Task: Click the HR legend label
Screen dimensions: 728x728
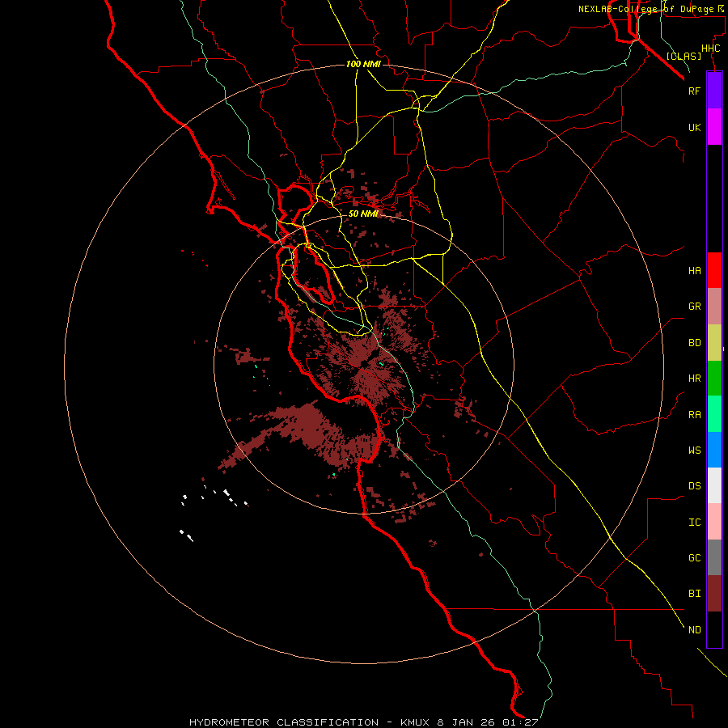Action: (x=694, y=379)
